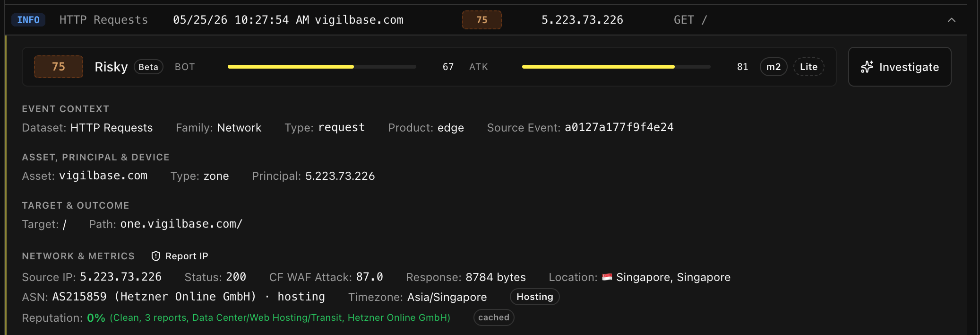The image size is (980, 335).
Task: Click the Family value Network
Action: [x=239, y=128]
